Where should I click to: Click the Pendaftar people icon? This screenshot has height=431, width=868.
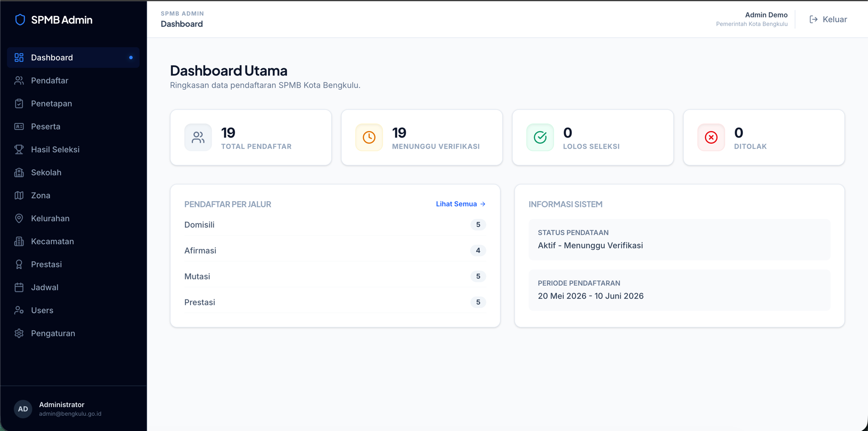19,80
